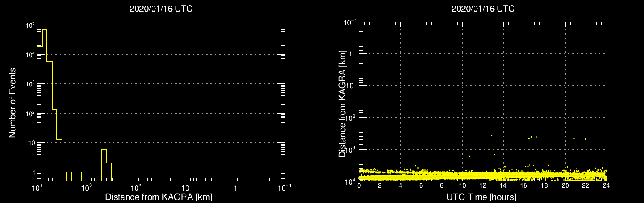Click the '6' hour tick label on the time axis
The width and height of the screenshot is (644, 203).
click(x=421, y=186)
